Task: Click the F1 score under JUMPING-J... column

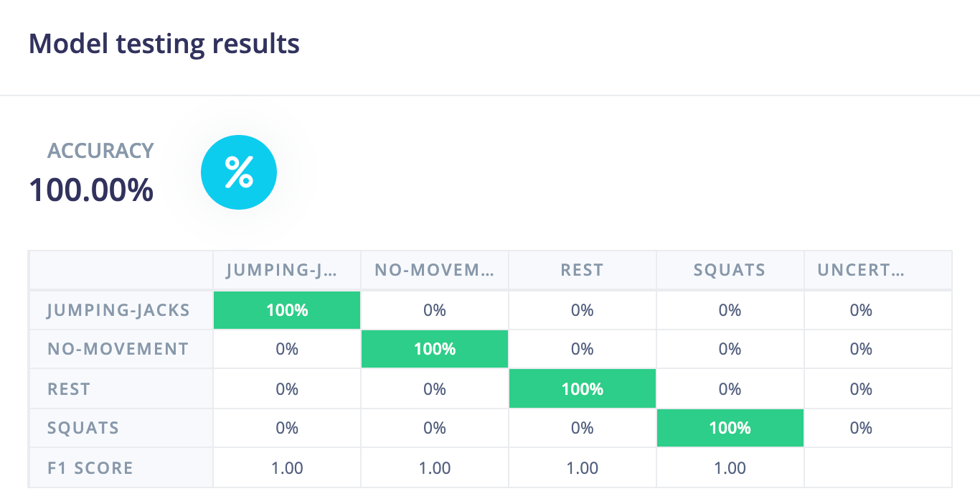Action: [287, 468]
